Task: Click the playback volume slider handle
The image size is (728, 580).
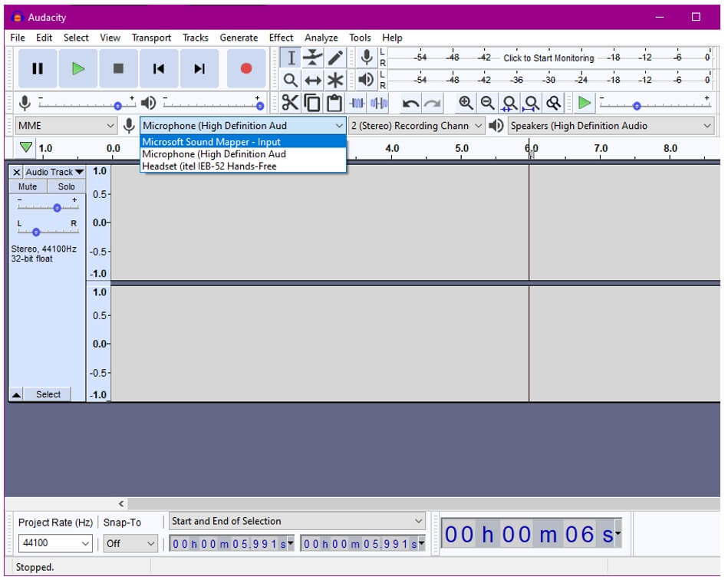Action: [260, 107]
